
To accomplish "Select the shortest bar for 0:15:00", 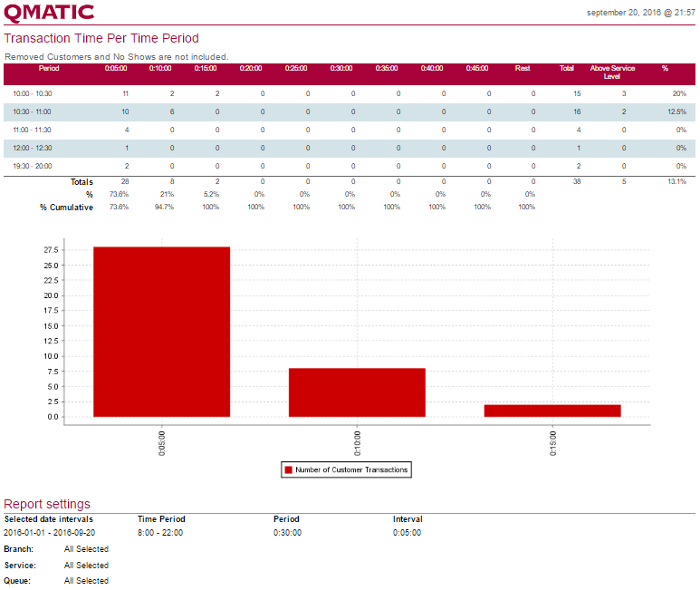I will point(552,411).
